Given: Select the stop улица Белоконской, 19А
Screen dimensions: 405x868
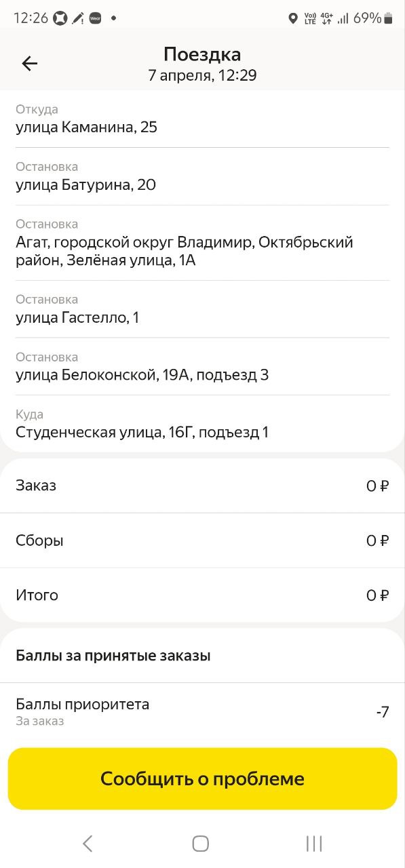Looking at the screenshot, I should coord(202,366).
